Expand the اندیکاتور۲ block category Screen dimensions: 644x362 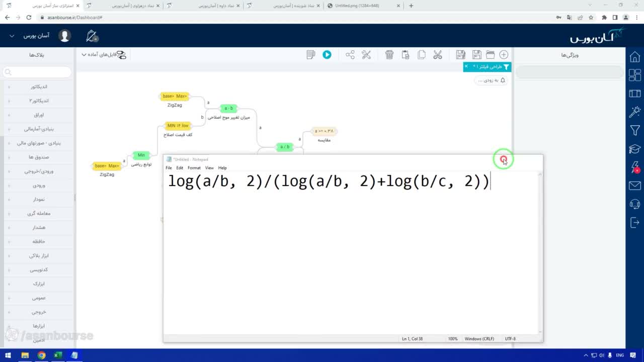coord(38,101)
